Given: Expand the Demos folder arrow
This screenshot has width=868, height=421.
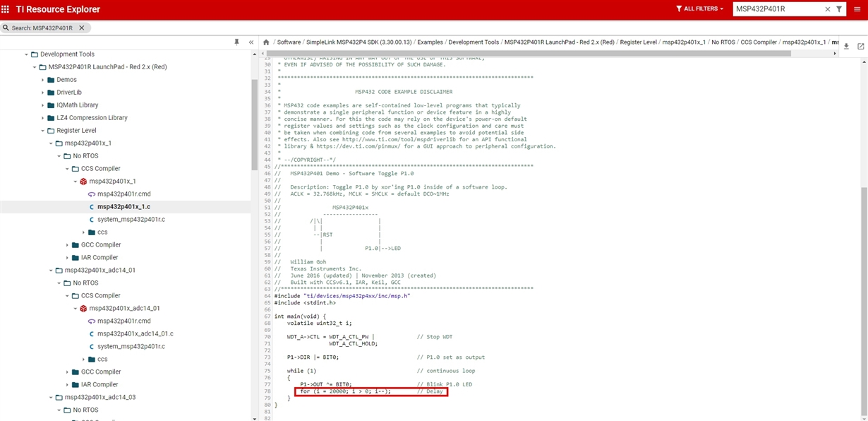Looking at the screenshot, I should coord(42,80).
